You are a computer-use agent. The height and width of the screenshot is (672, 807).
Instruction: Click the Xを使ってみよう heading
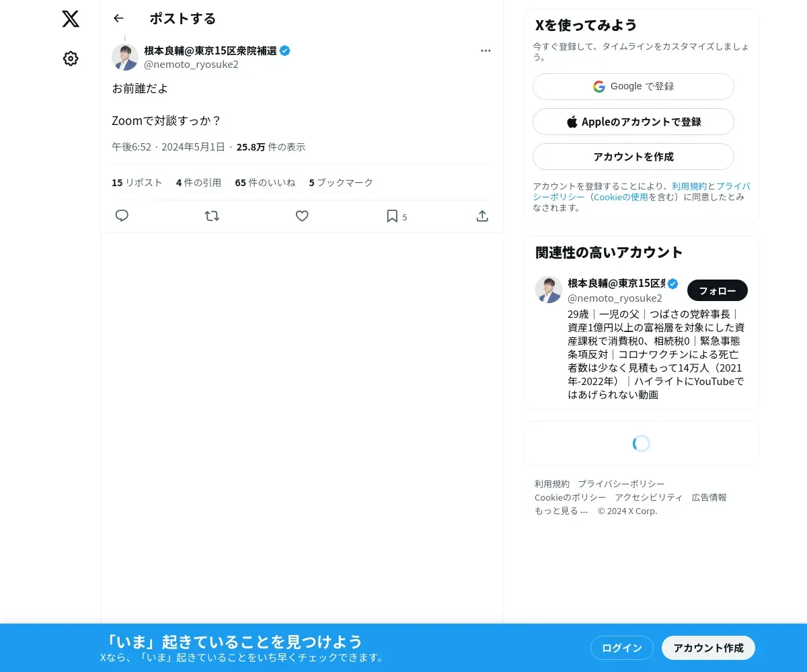point(586,25)
